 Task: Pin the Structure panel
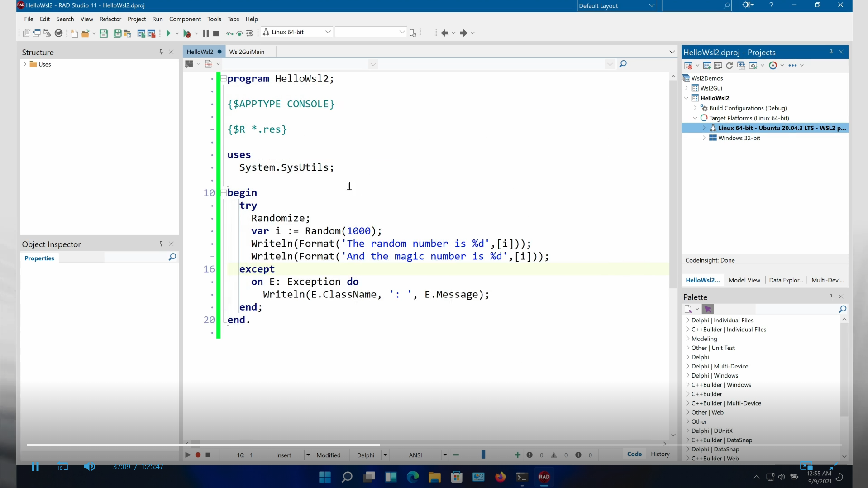pyautogui.click(x=161, y=52)
